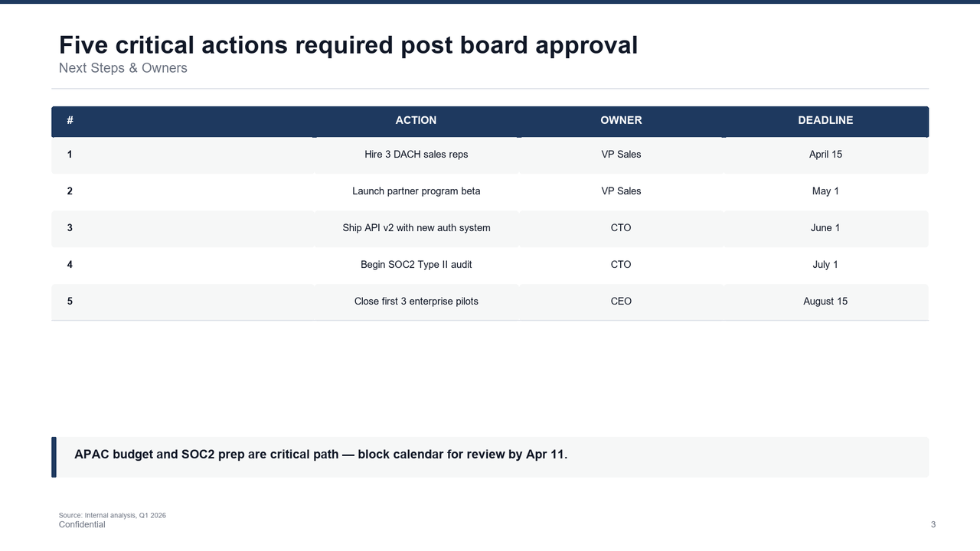Click the 'Source: Internal analysis, Q1 2026' footnote
Screen dimensions: 980x551
pos(113,516)
